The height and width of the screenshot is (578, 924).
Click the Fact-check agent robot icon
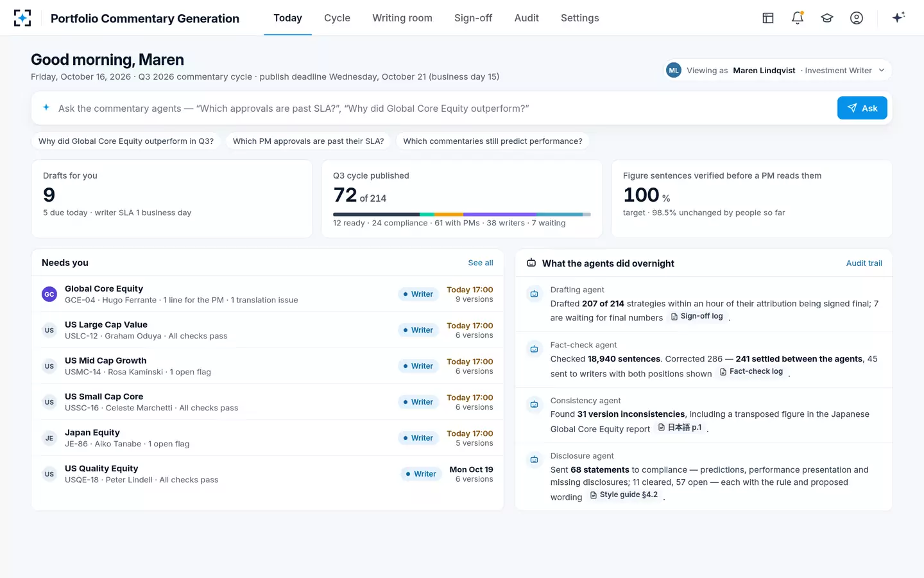tap(534, 349)
